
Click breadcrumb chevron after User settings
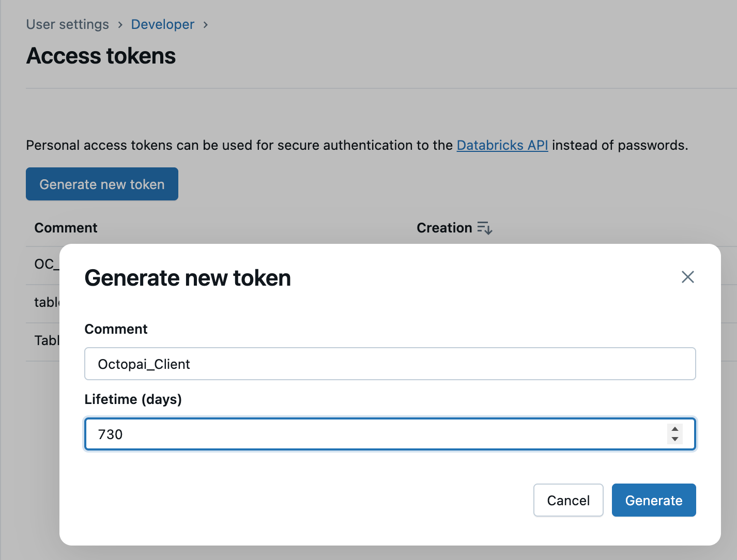120,25
